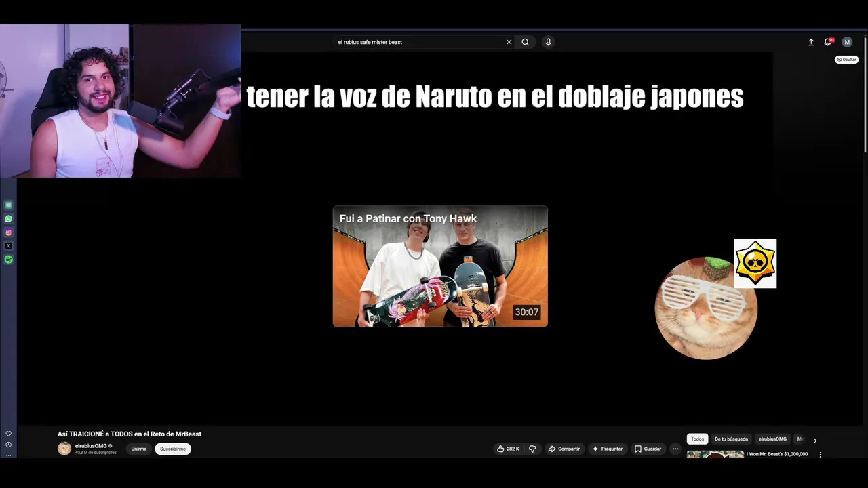Click the Brawl Stars skull badge
The image size is (868, 488).
pos(755,263)
